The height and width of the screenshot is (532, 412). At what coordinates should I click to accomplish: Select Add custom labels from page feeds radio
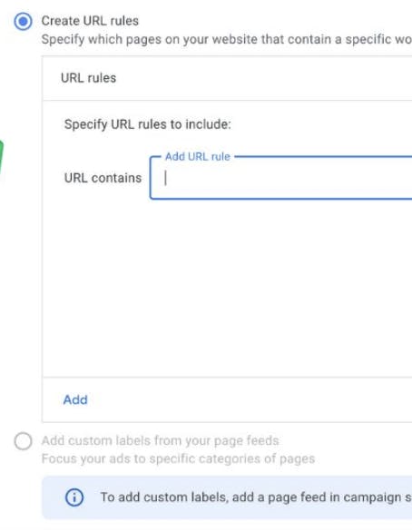click(x=23, y=441)
